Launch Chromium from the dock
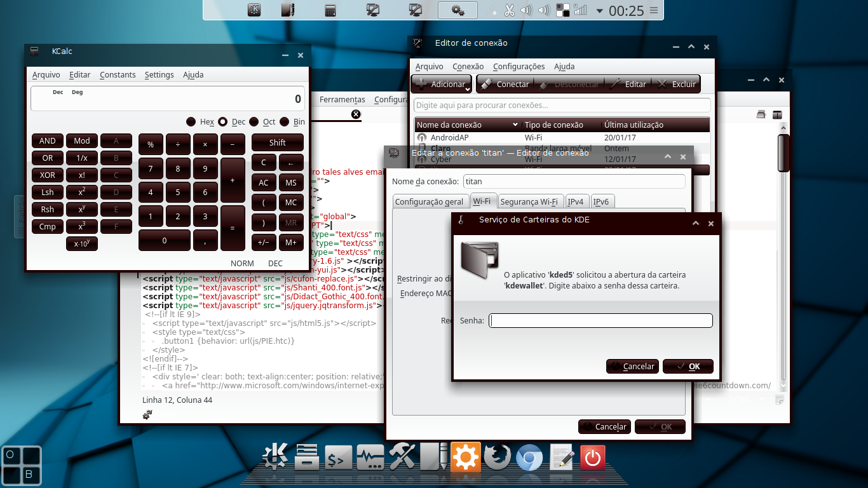Screen dimensions: 868x488 tap(529, 457)
